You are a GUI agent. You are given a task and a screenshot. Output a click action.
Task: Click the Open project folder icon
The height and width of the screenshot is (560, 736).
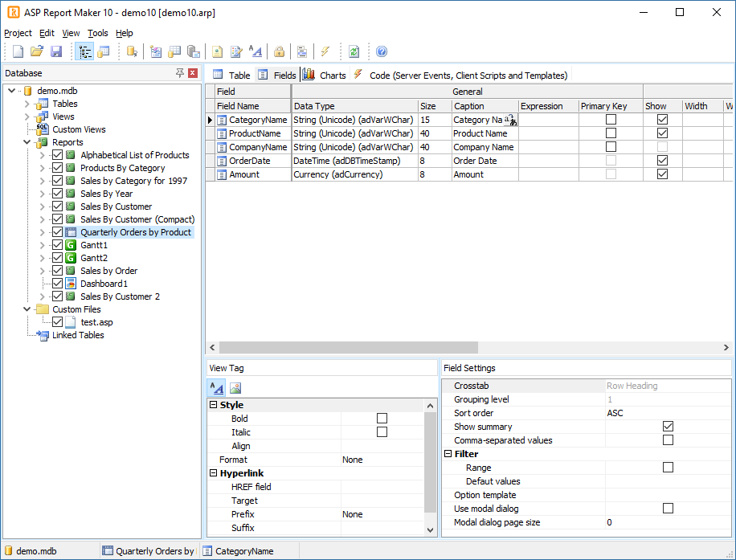coord(37,51)
